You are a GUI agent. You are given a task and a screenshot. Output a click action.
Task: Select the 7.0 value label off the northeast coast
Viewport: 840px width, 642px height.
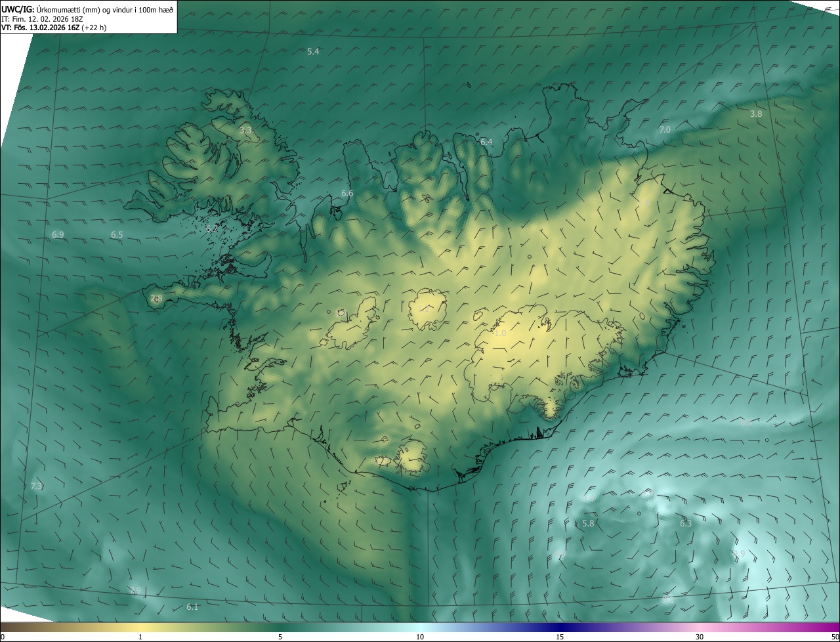coord(665,130)
